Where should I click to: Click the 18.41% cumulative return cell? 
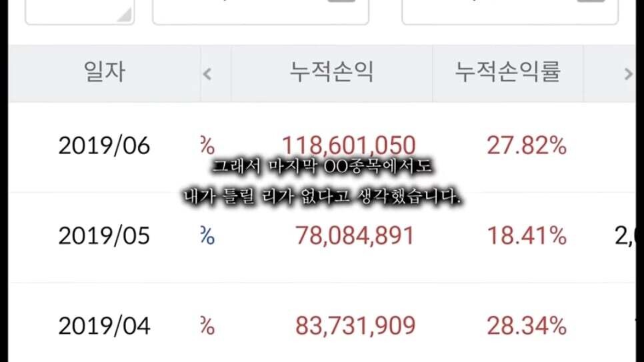(527, 236)
